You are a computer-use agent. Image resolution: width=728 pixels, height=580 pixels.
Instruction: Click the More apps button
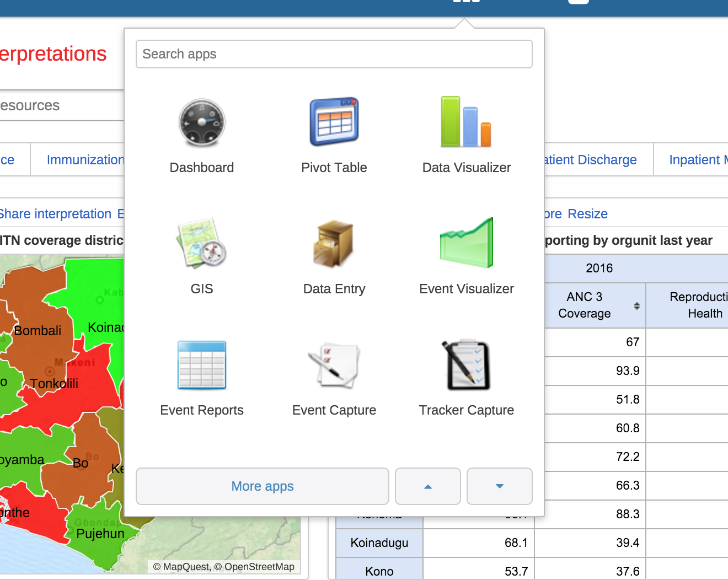[263, 486]
